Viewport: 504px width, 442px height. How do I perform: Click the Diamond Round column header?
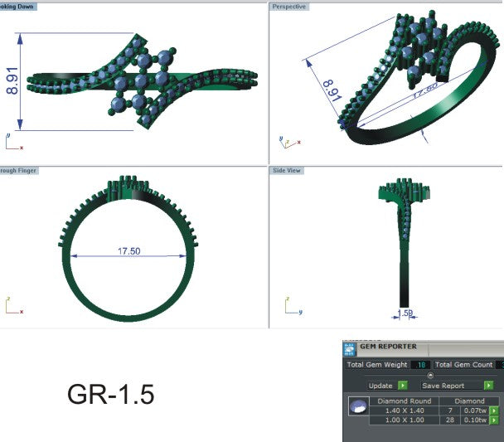tap(405, 401)
